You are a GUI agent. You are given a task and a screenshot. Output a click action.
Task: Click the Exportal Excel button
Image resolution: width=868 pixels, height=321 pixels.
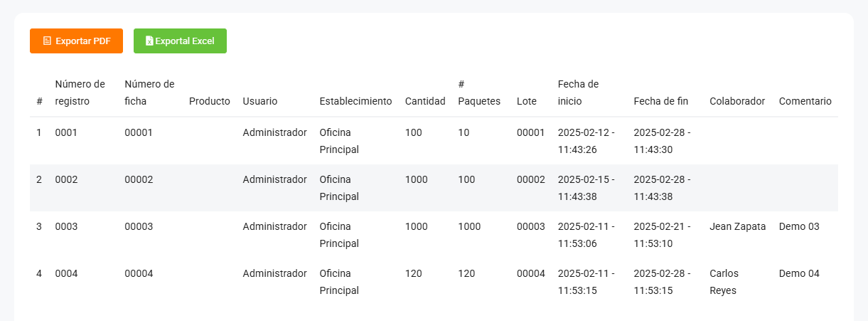pyautogui.click(x=180, y=41)
